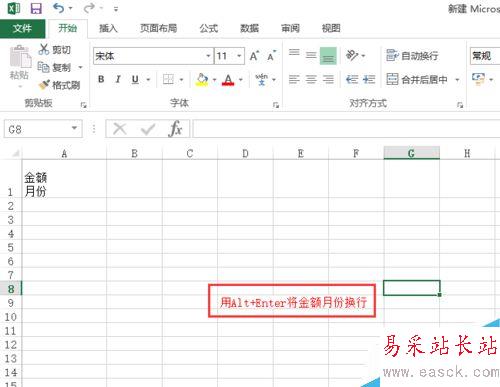Open underline style dropdown arrow

148,79
